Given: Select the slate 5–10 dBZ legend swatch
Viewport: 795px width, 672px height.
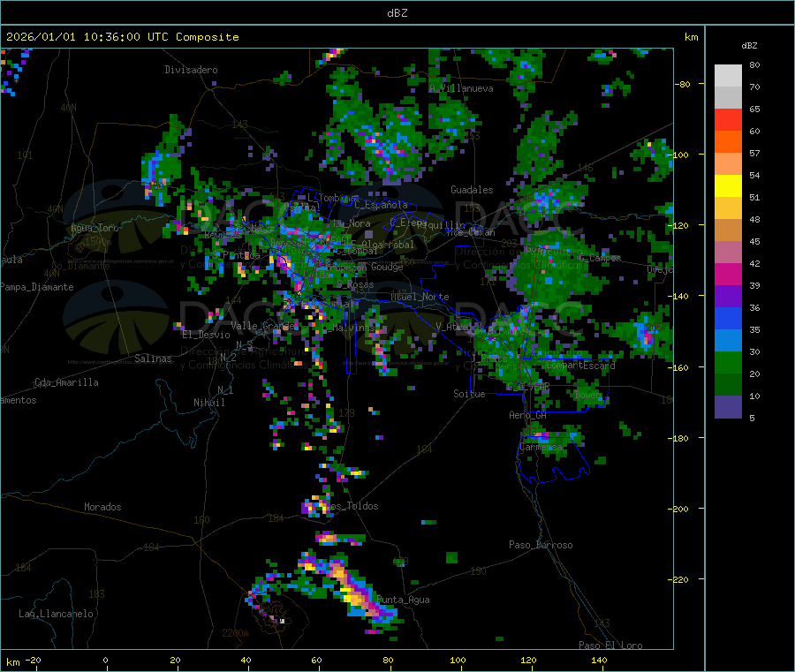Looking at the screenshot, I should click(728, 407).
